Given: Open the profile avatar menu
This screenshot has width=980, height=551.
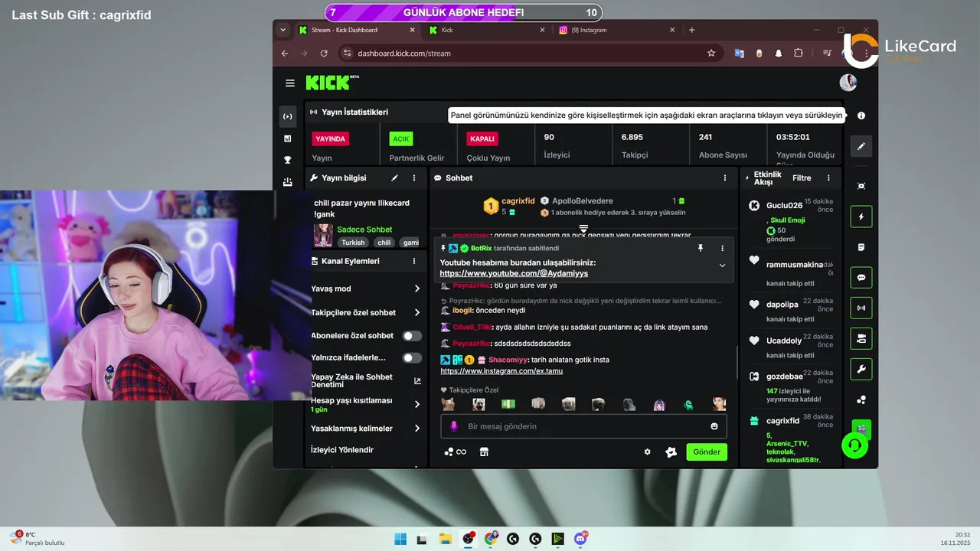Looking at the screenshot, I should 848,83.
